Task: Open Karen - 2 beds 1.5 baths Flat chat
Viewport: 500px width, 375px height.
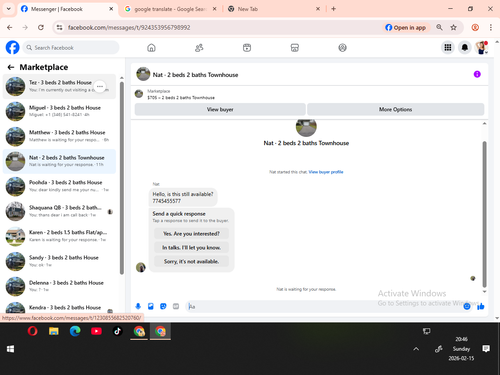Action: point(59,236)
